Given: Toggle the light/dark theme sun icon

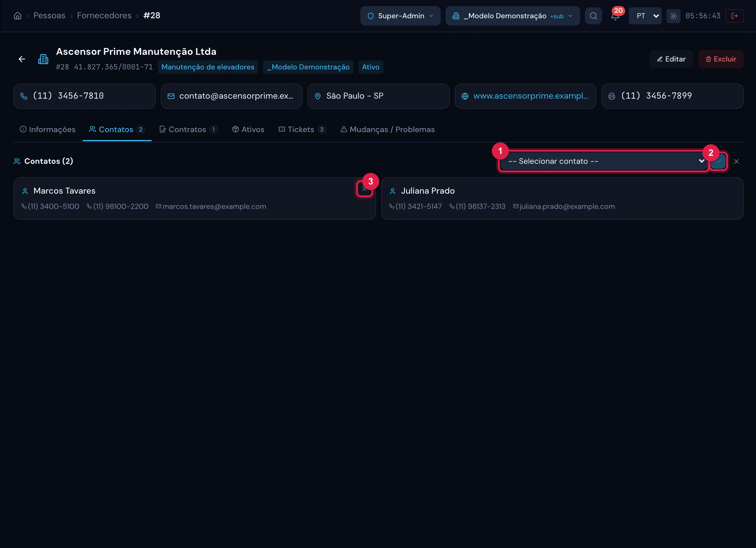Looking at the screenshot, I should pos(673,16).
